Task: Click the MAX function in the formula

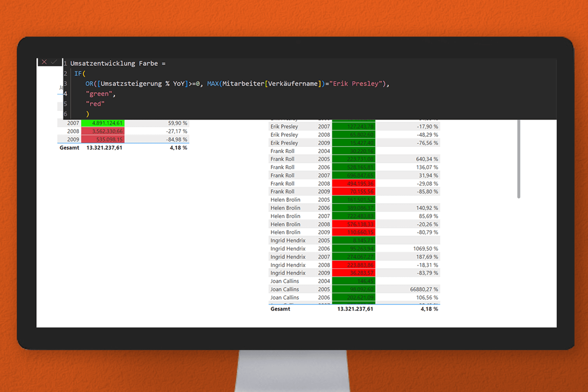Action: pyautogui.click(x=213, y=84)
